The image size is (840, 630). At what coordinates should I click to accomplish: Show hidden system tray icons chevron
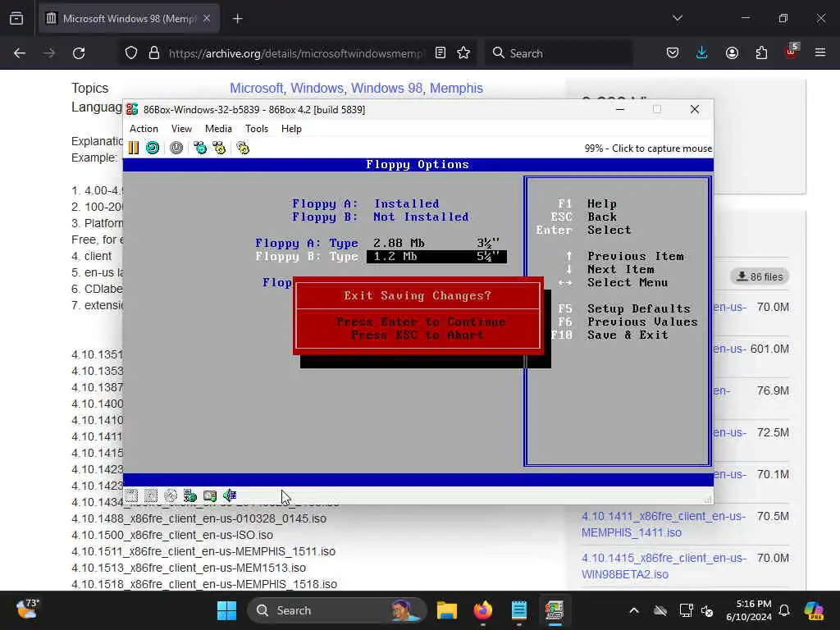[634, 610]
